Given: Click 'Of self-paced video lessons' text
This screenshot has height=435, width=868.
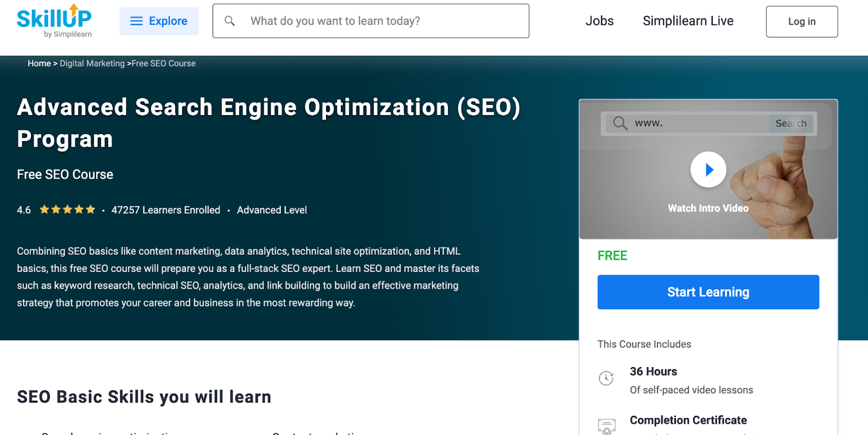Looking at the screenshot, I should (x=691, y=390).
